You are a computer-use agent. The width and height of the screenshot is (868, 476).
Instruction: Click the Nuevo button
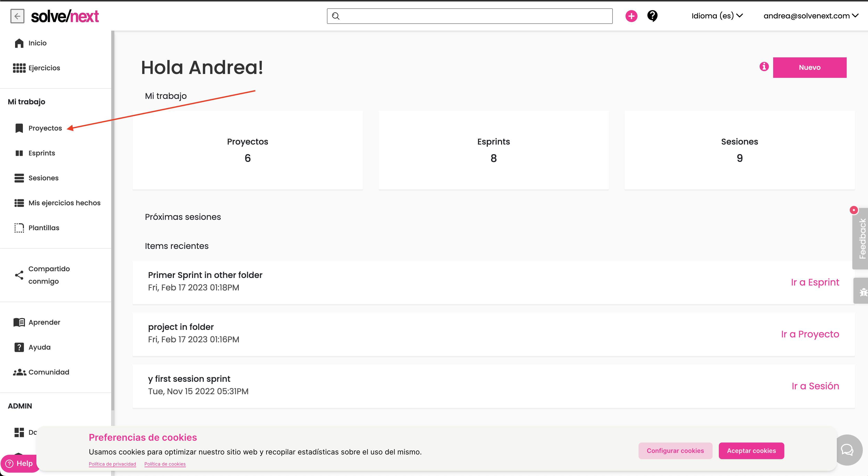pos(809,67)
